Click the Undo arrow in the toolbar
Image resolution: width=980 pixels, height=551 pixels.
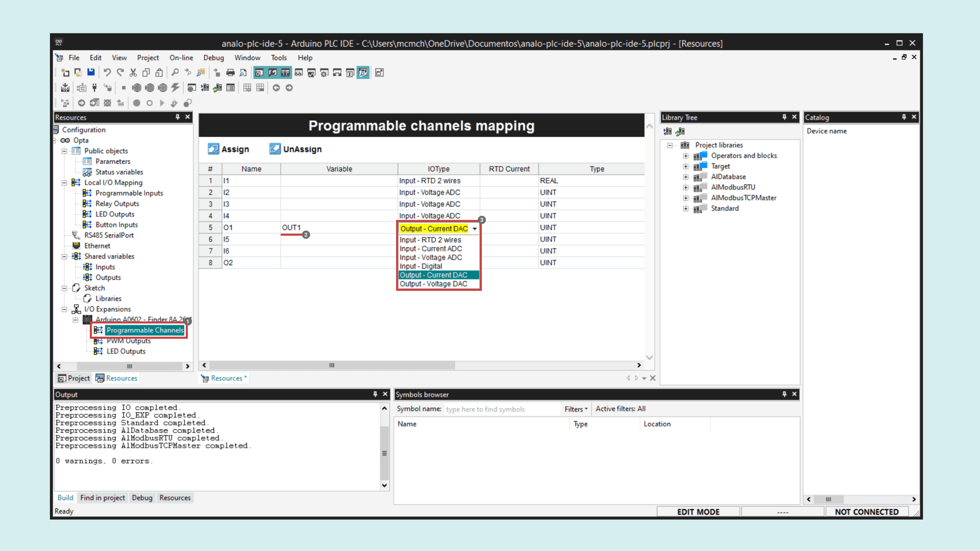[x=107, y=72]
